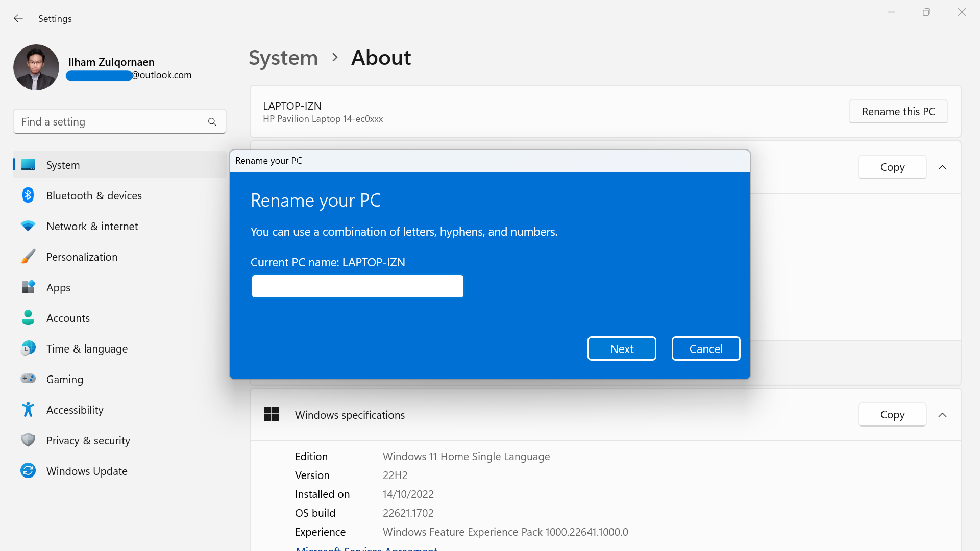This screenshot has height=551, width=980.
Task: Click Rename this PC button
Action: 898,111
